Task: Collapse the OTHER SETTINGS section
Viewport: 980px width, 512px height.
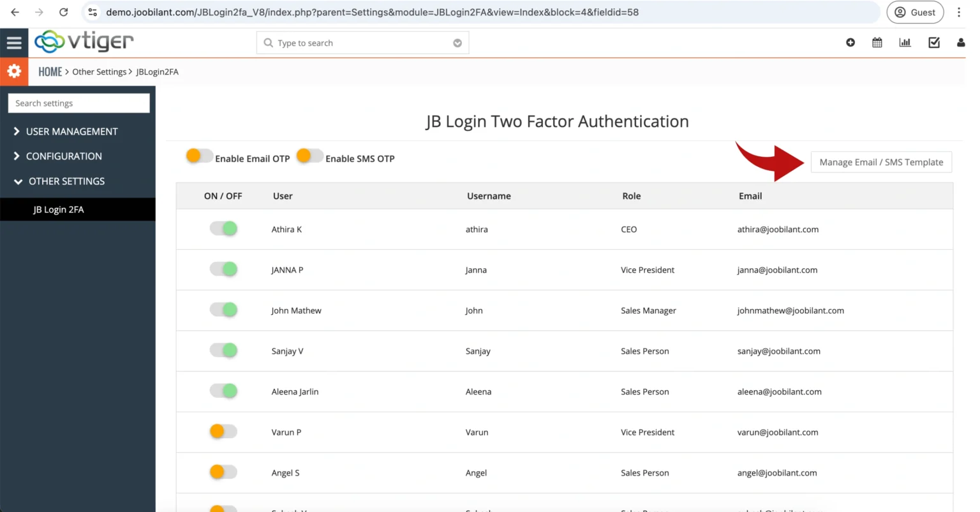Action: click(66, 181)
